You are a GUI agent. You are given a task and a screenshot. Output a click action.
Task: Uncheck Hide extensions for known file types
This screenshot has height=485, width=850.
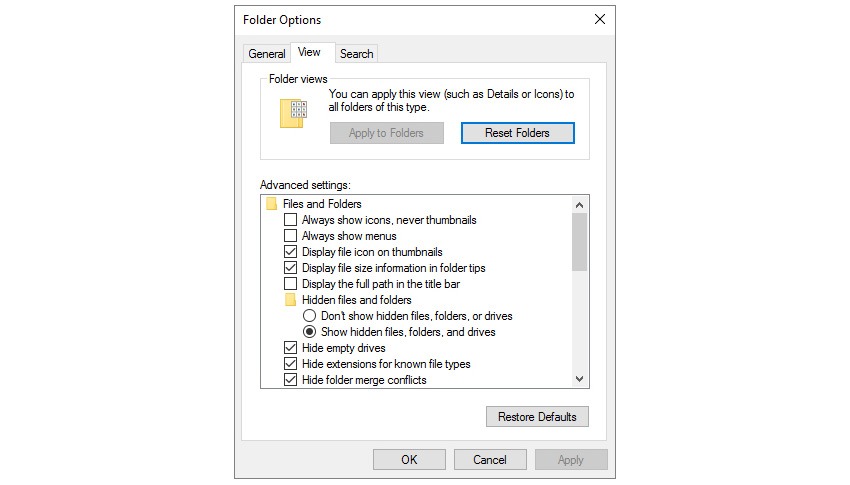(x=291, y=364)
